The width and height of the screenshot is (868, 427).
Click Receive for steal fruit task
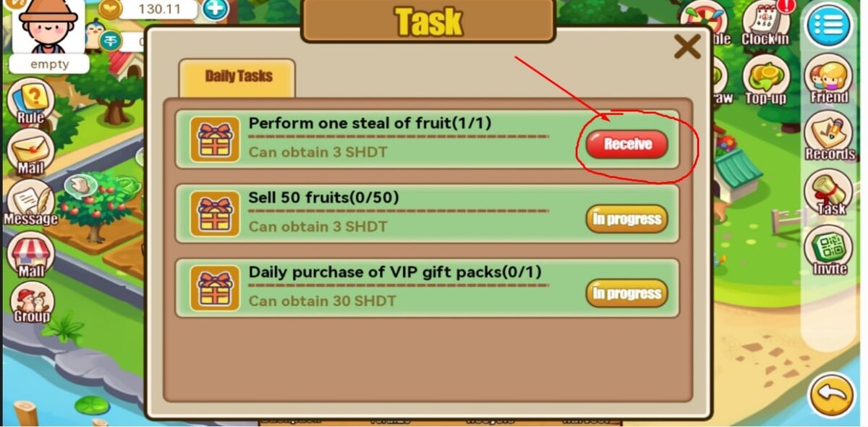pyautogui.click(x=627, y=144)
